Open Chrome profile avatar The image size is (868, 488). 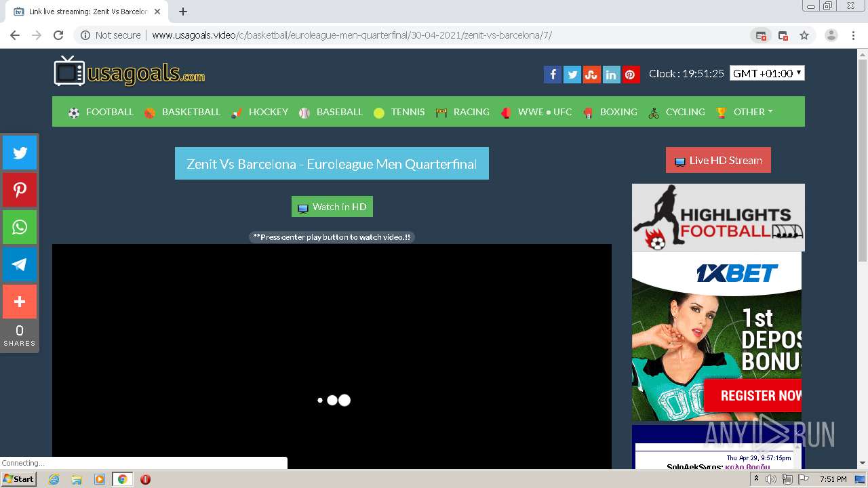pyautogui.click(x=831, y=35)
